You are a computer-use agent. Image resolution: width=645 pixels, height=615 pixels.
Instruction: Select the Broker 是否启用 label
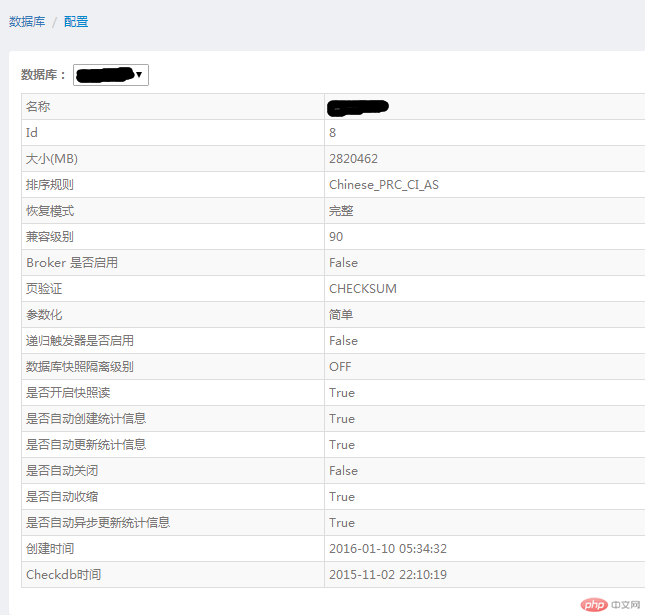72,262
